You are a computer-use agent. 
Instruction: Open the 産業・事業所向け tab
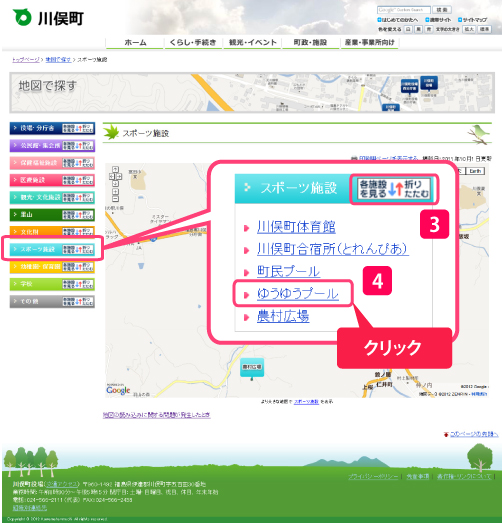click(369, 43)
